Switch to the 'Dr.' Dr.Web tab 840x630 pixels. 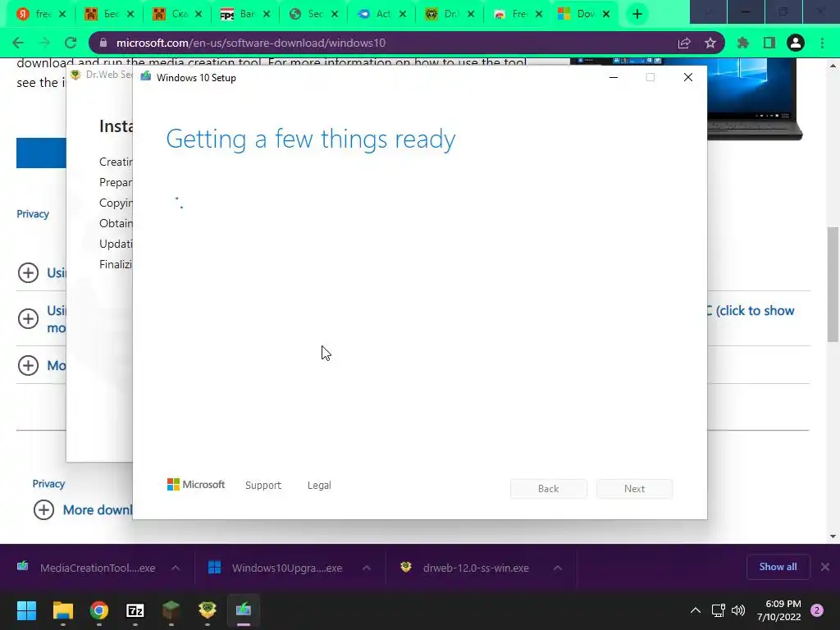450,15
